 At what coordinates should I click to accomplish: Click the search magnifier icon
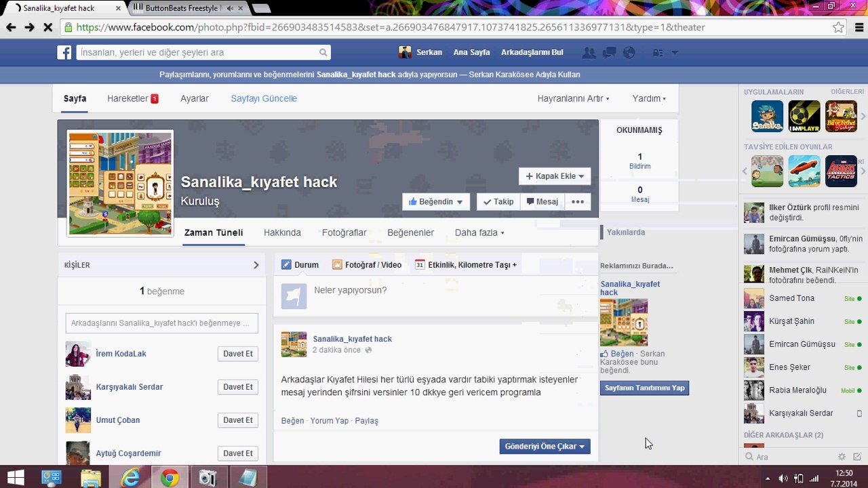tap(323, 52)
